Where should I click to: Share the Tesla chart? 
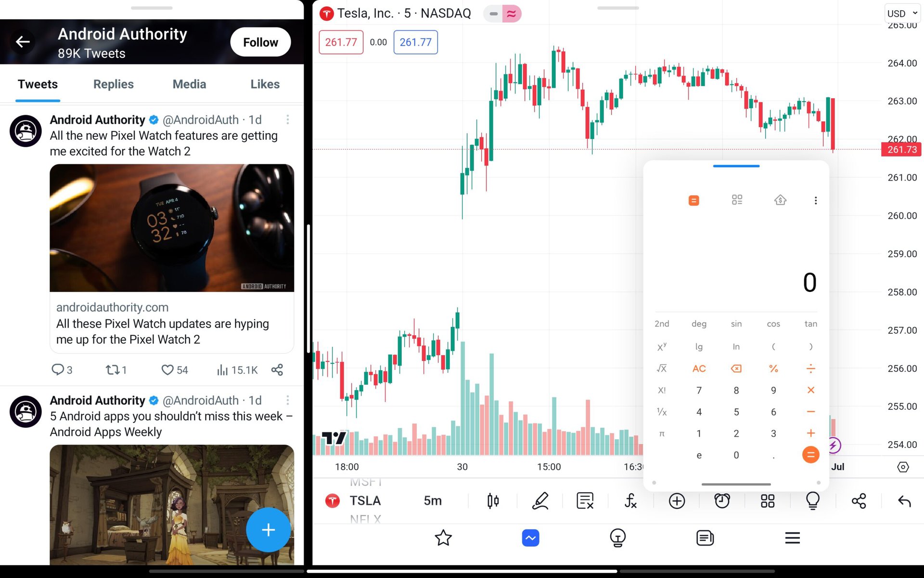(x=859, y=501)
